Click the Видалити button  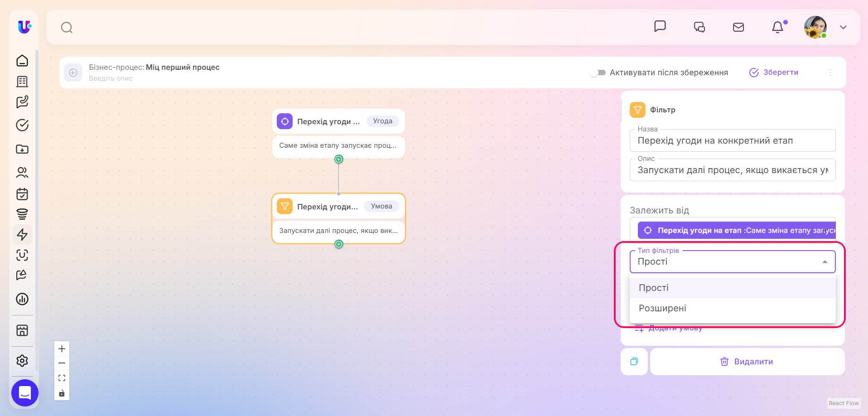[x=747, y=362]
